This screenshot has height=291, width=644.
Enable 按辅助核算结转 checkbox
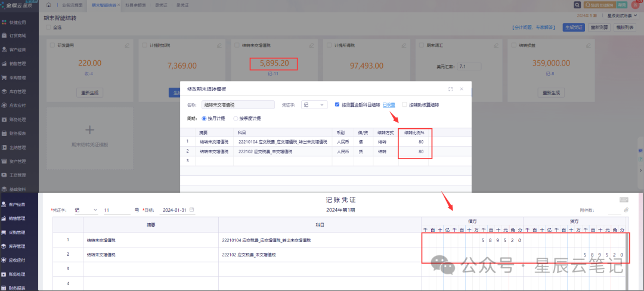[x=404, y=105]
